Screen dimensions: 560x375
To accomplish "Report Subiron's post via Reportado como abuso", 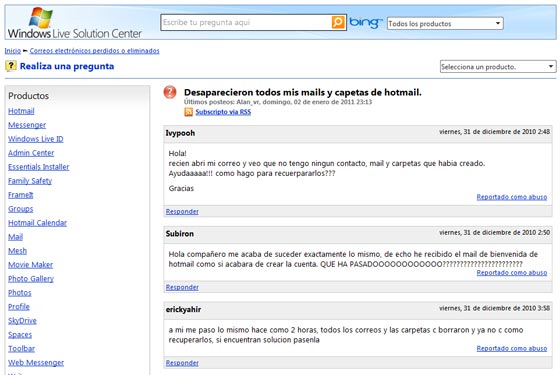I will tap(512, 273).
